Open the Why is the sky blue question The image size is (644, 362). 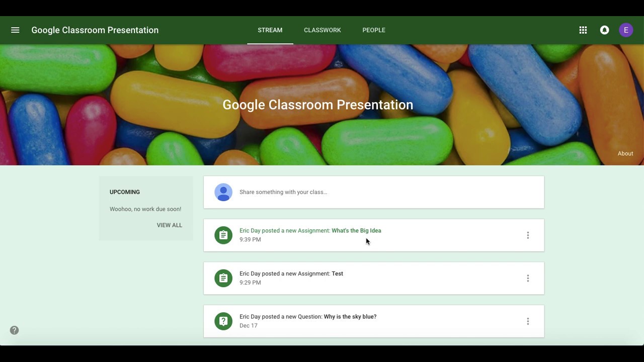374,321
